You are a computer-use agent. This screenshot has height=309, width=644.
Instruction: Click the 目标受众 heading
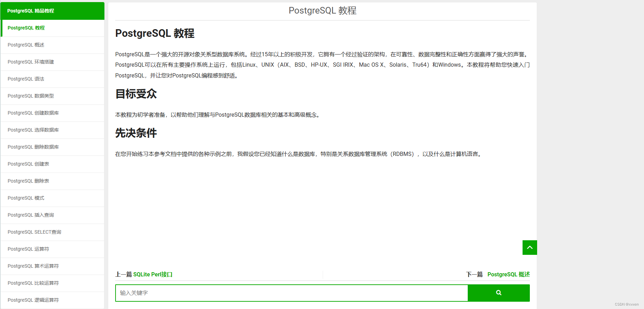point(136,94)
